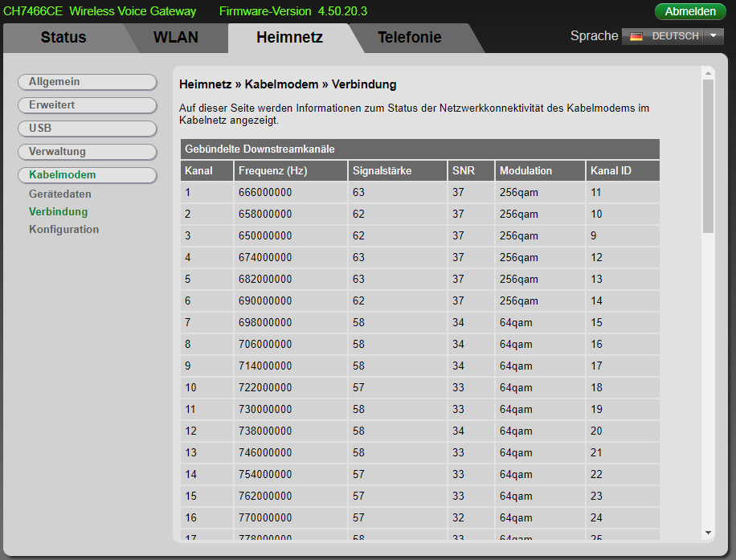This screenshot has width=736, height=560.
Task: Select the USB sidebar section
Action: [88, 128]
